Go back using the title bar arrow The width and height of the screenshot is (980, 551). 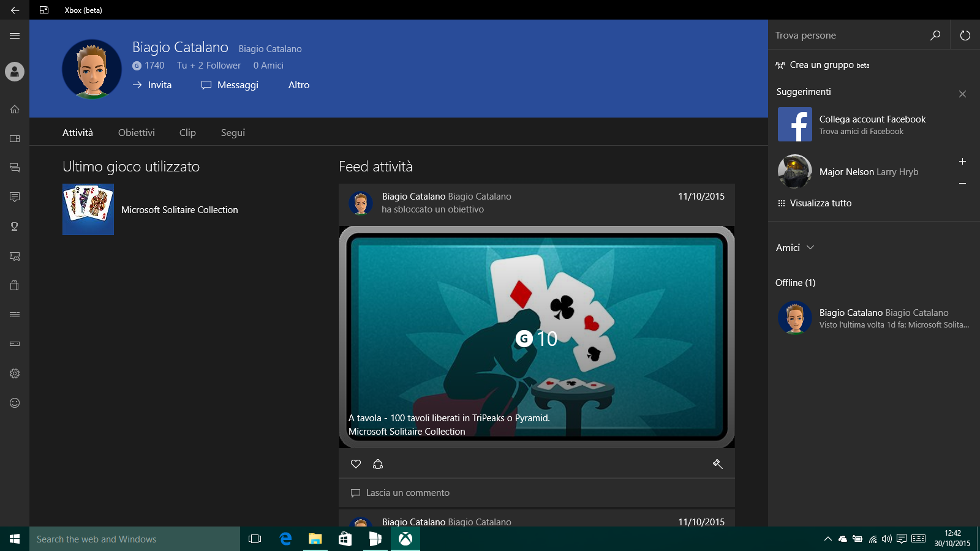tap(15, 10)
